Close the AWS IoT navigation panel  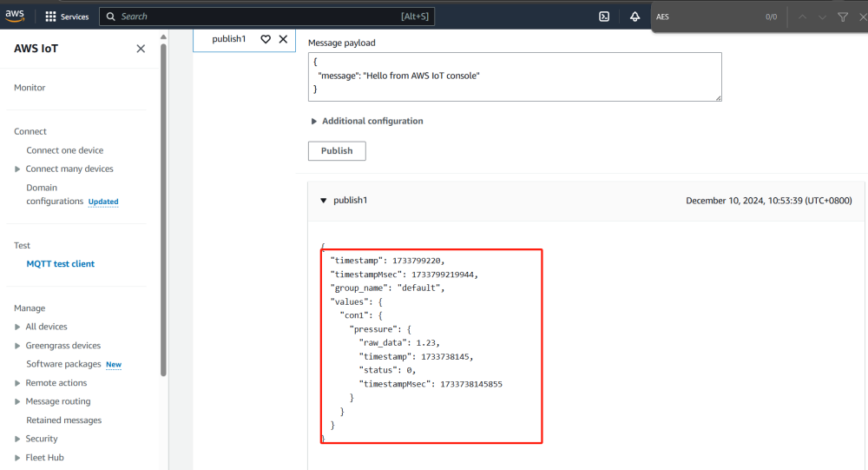(141, 49)
